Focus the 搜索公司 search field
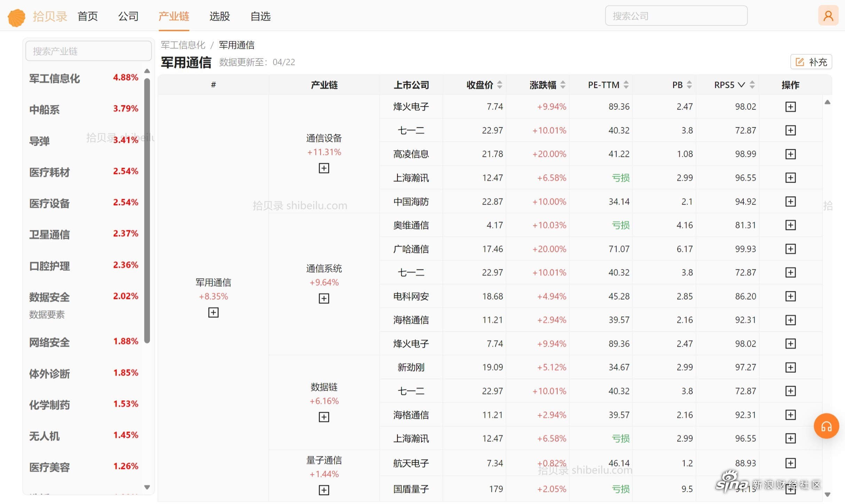Screen dimensions: 845x504 (x=676, y=16)
